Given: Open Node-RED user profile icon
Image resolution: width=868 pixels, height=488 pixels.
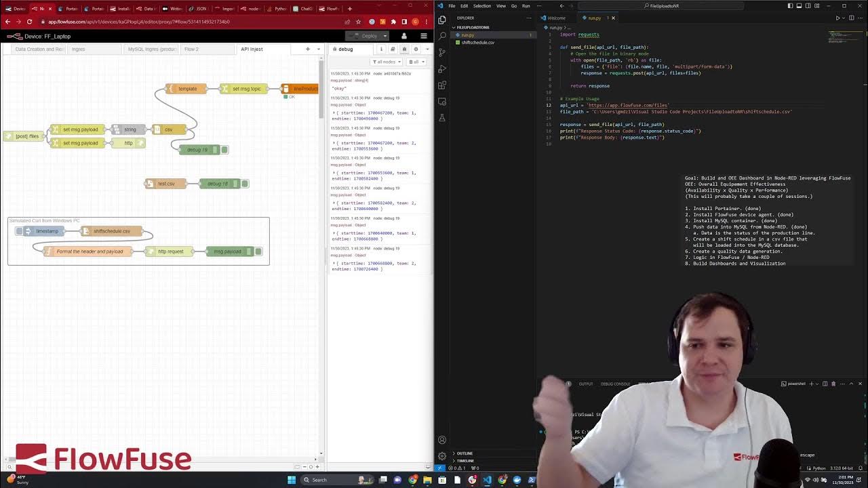Looking at the screenshot, I should [404, 36].
